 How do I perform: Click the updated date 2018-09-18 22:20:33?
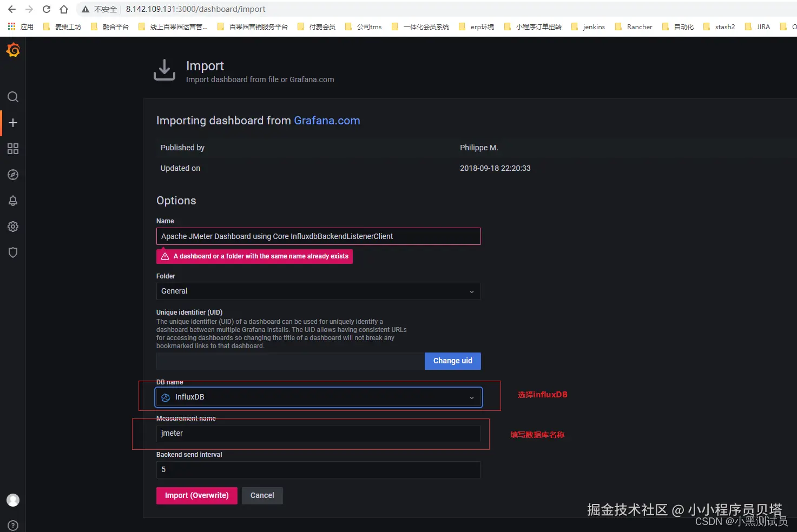(x=495, y=168)
